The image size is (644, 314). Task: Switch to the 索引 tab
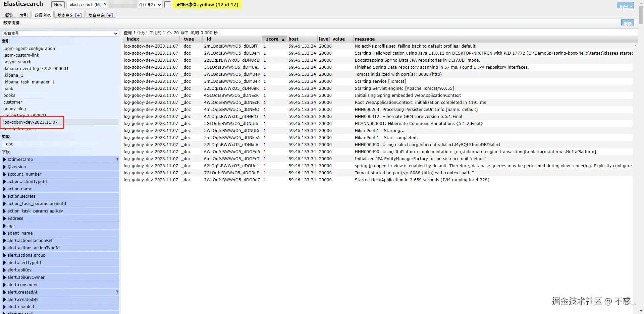pyautogui.click(x=23, y=15)
